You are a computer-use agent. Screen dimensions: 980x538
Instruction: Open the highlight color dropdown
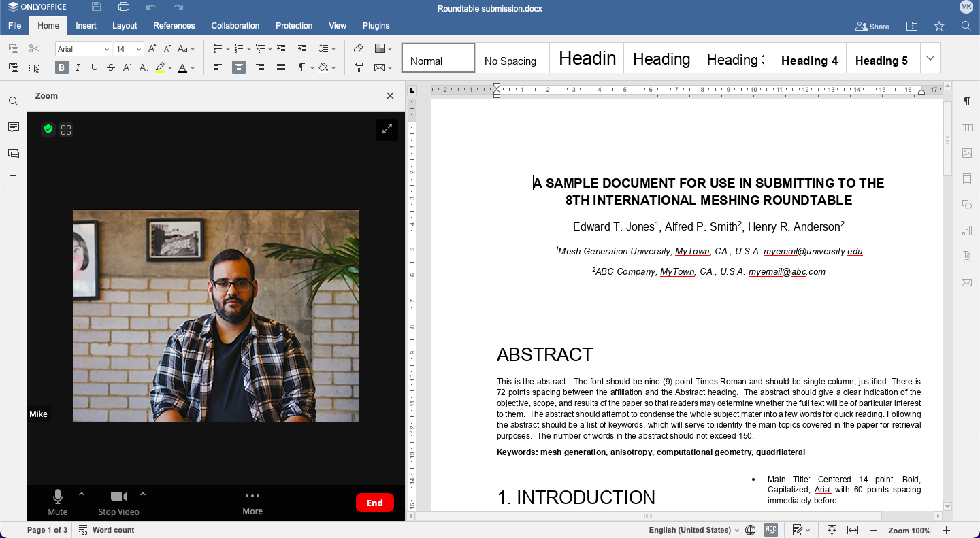(171, 68)
